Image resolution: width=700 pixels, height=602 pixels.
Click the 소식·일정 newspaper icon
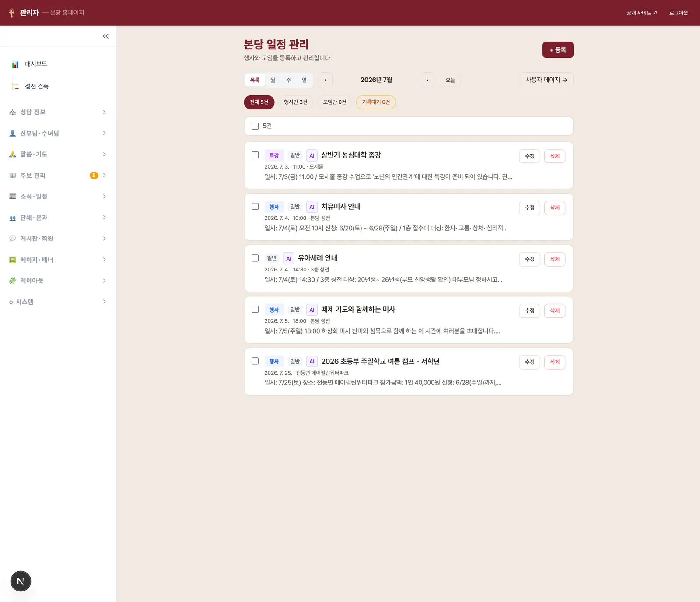click(13, 197)
